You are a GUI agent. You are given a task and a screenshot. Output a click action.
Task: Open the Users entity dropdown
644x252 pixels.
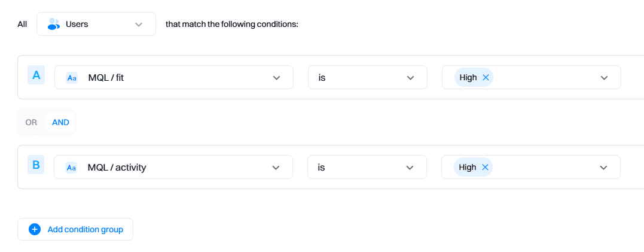139,25
